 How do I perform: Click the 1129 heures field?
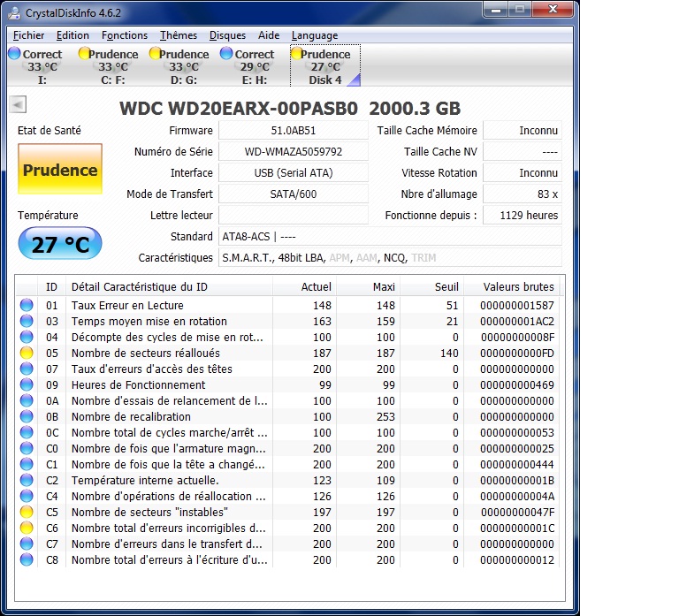coord(523,215)
